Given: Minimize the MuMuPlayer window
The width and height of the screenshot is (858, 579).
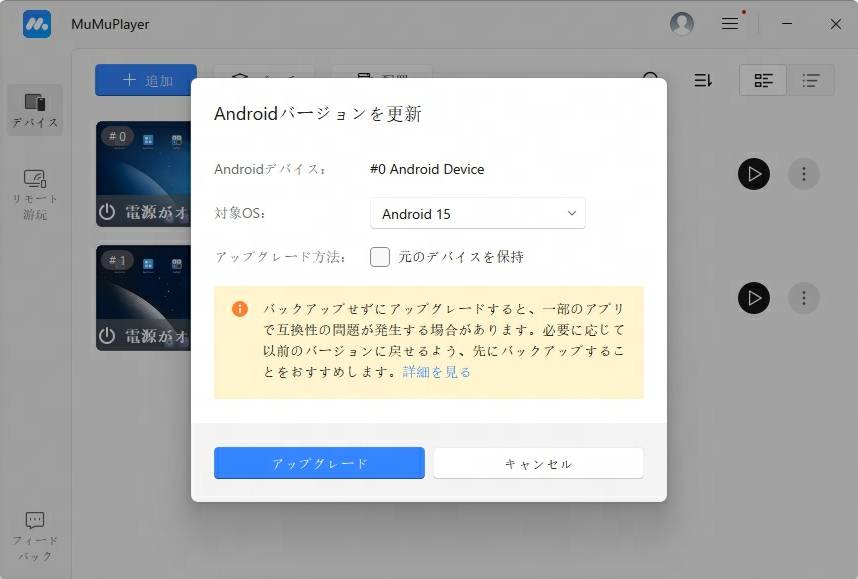Looking at the screenshot, I should [787, 24].
